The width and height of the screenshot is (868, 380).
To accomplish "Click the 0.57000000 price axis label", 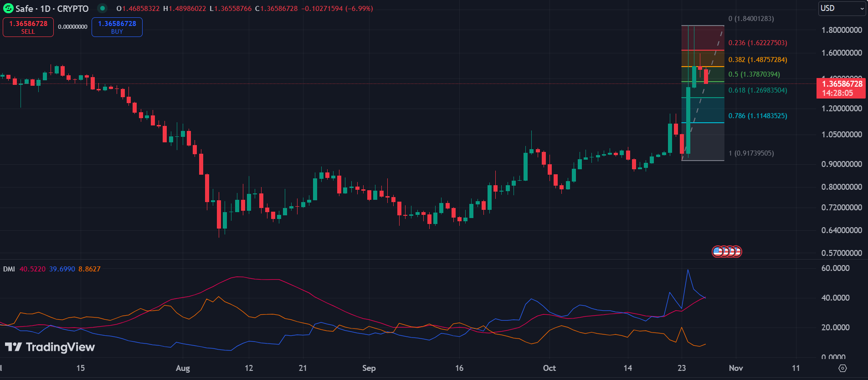I will (x=842, y=253).
